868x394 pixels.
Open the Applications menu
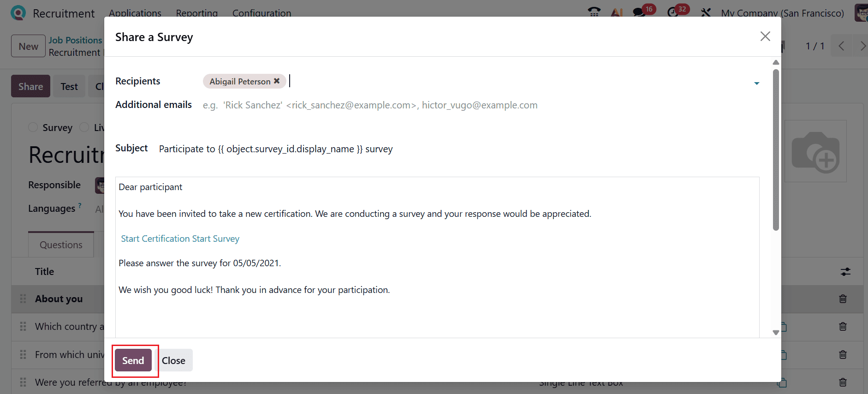(x=135, y=13)
